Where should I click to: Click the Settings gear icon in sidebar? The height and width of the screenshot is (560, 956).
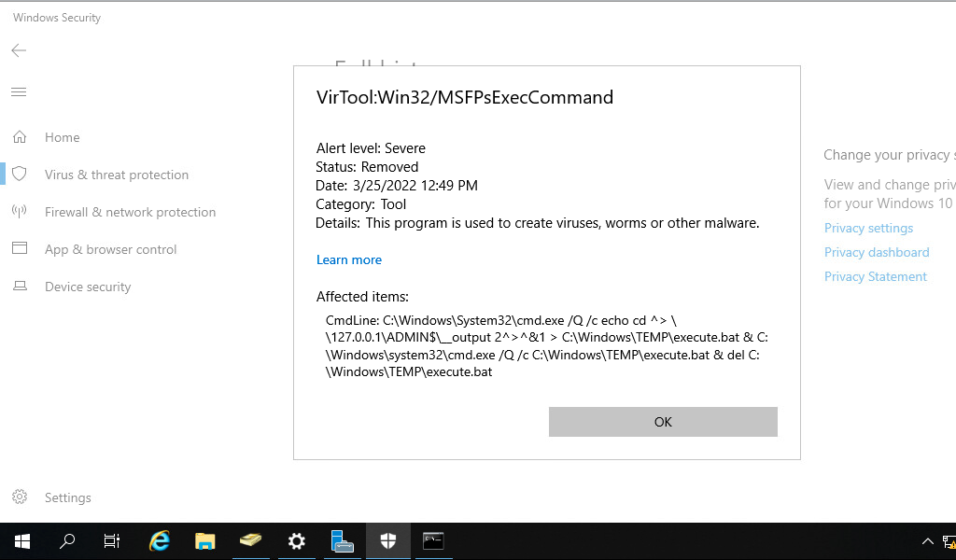point(20,497)
